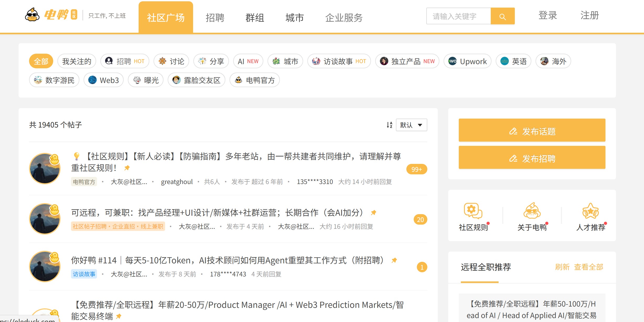Select the 全部 category filter
The image size is (644, 322).
[x=41, y=61]
